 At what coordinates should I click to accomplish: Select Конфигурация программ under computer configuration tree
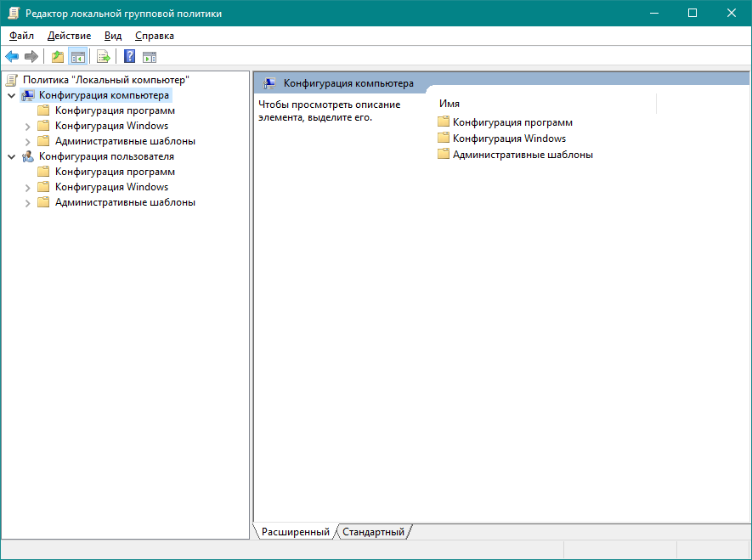[115, 110]
